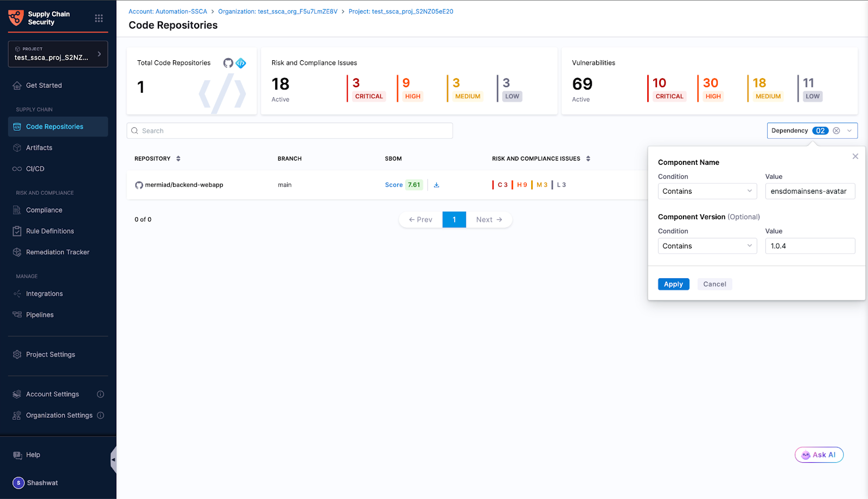Click the Harness Code icon in Total Code Repositories

click(x=241, y=63)
